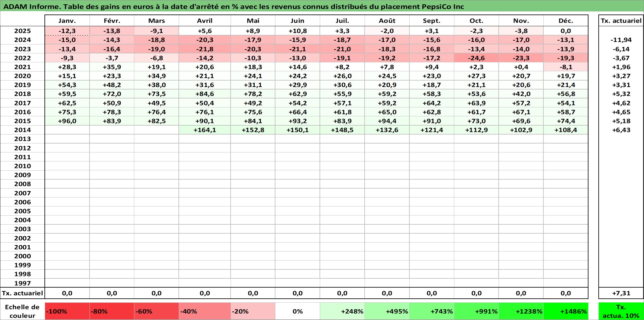The height and width of the screenshot is (320, 644).
Task: Click the -24,6 cell for October 2022
Action: point(476,58)
